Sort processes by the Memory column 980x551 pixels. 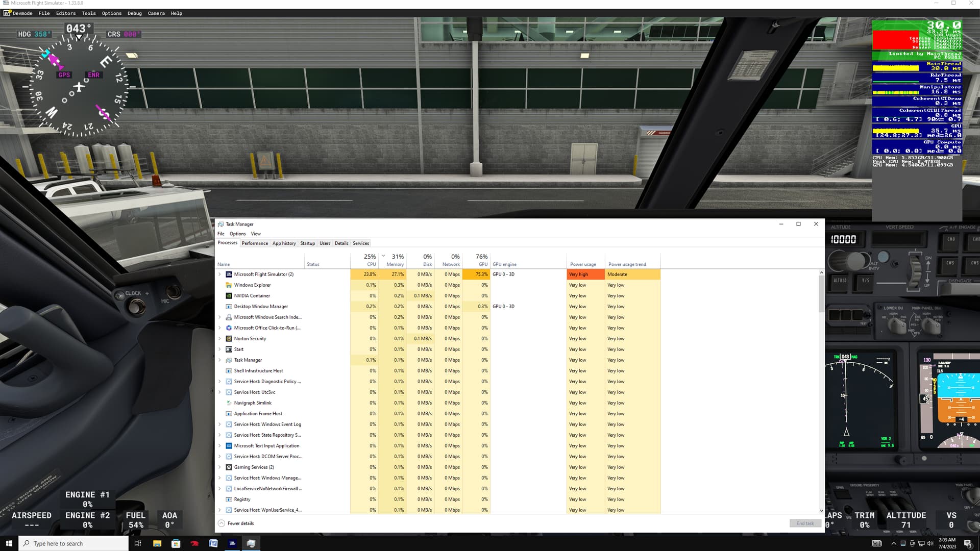tap(395, 260)
